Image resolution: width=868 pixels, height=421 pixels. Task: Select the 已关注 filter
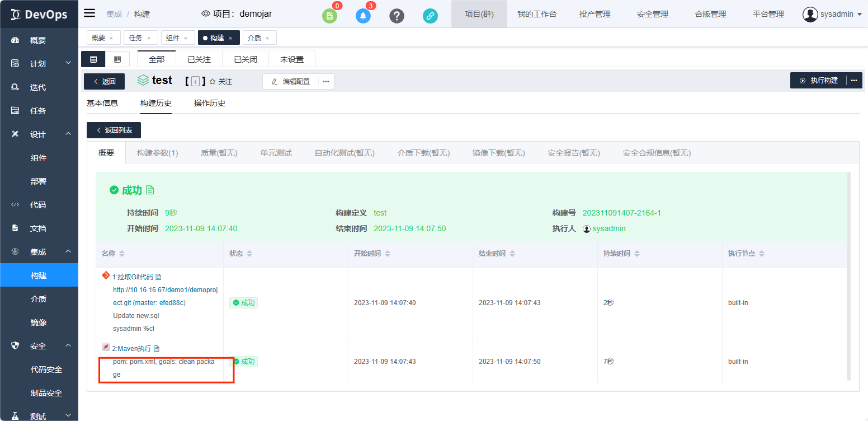199,59
